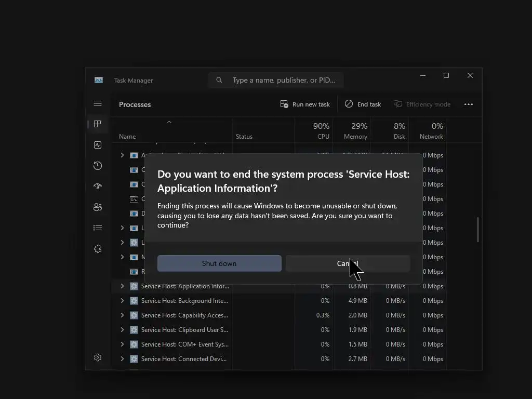The height and width of the screenshot is (399, 532).
Task: Open the more options ellipsis menu
Action: pyautogui.click(x=469, y=104)
